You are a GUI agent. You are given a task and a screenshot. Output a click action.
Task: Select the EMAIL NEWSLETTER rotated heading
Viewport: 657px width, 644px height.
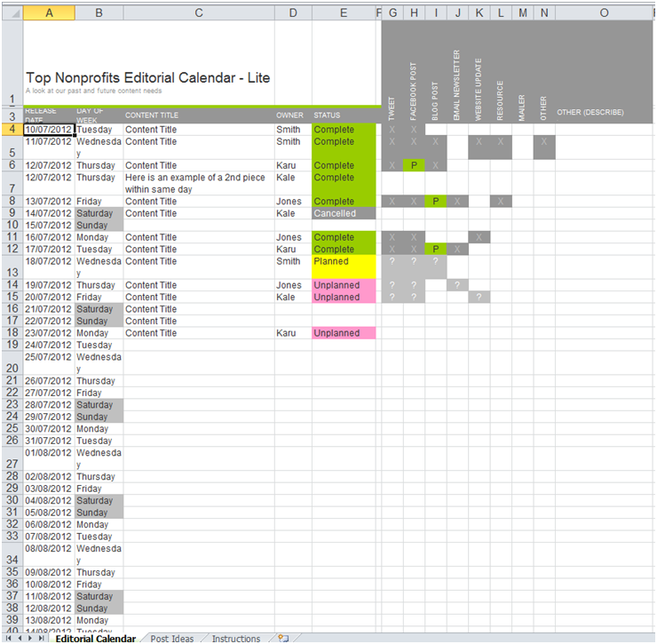click(x=457, y=85)
